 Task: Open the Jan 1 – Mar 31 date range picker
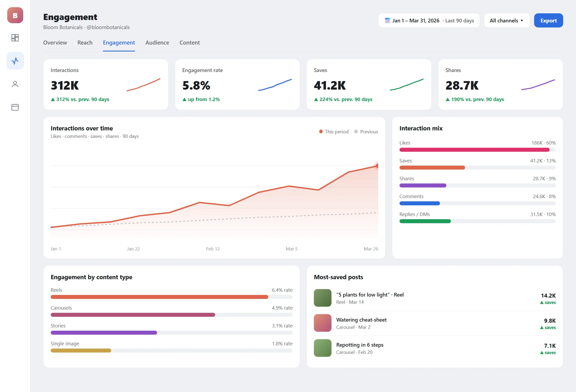[429, 21]
